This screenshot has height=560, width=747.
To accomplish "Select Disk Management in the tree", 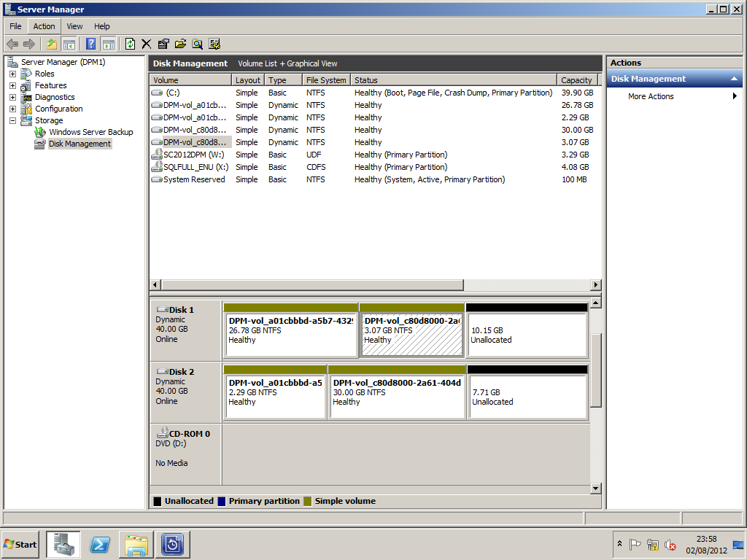I will (x=80, y=144).
